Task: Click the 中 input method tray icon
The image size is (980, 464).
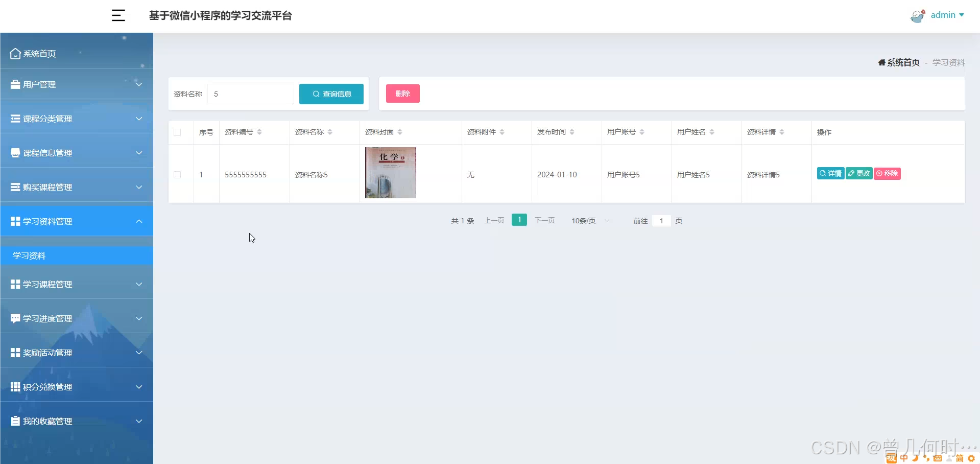Action: (x=904, y=458)
